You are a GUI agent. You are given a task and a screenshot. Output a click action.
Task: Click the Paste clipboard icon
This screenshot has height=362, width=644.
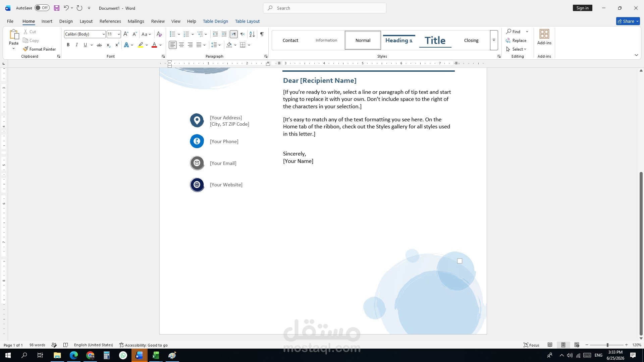click(x=14, y=34)
